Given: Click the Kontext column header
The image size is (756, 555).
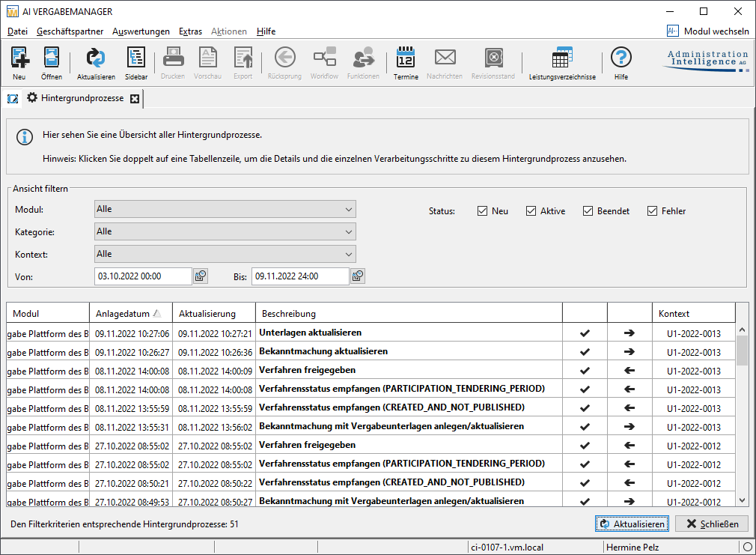Looking at the screenshot, I should [694, 313].
